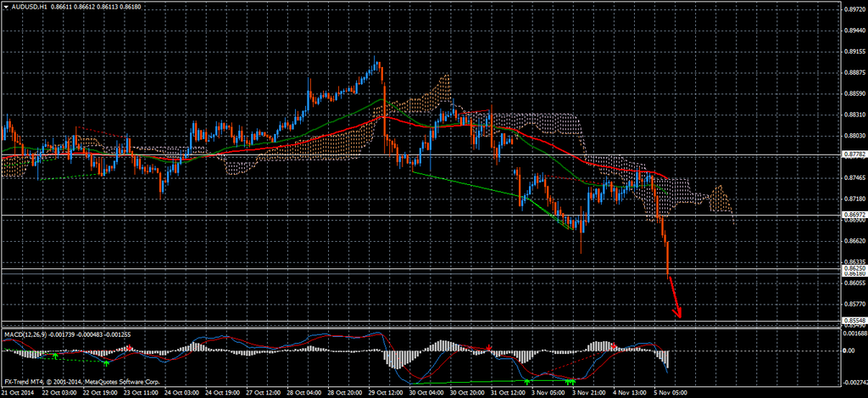Click the 21 Oct 2014 time axis label
The height and width of the screenshot is (398, 868).
[17, 392]
